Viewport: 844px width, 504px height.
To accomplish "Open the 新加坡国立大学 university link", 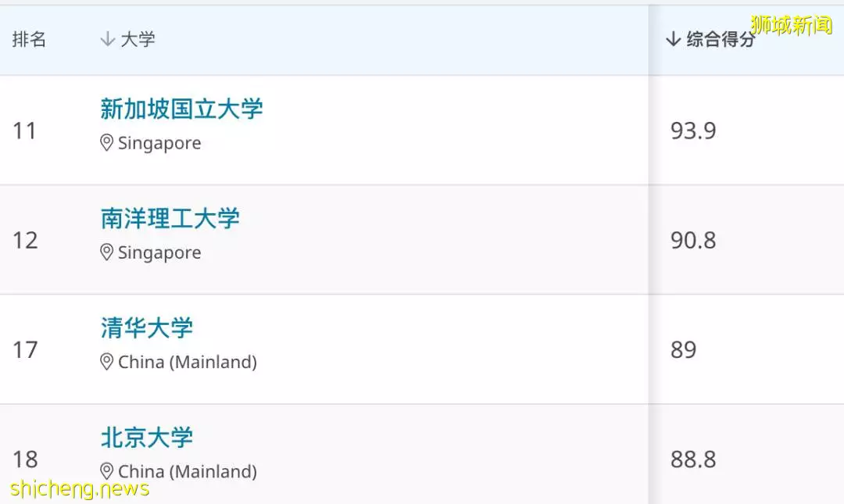I will 181,109.
